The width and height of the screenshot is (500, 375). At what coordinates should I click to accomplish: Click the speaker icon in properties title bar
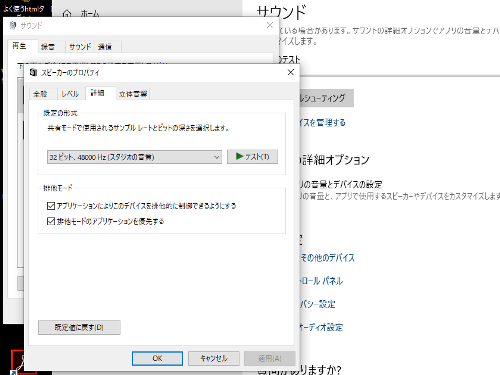tap(33, 72)
